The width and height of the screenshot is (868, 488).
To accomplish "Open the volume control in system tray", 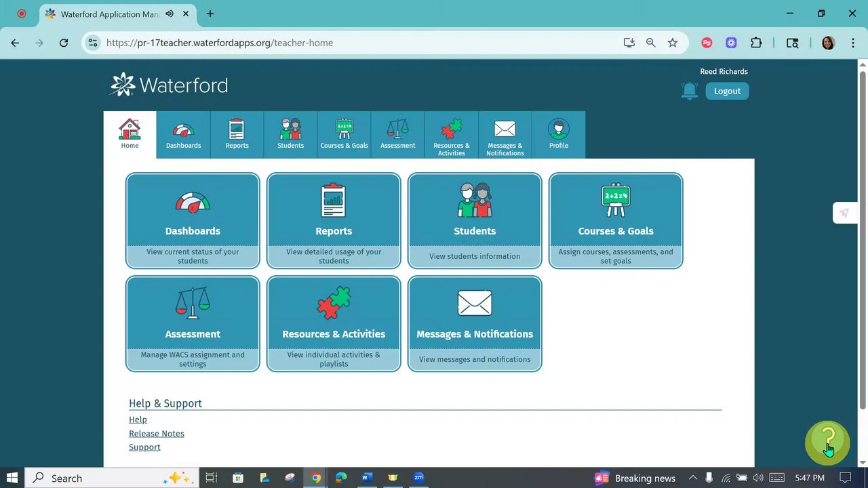I will point(757,478).
